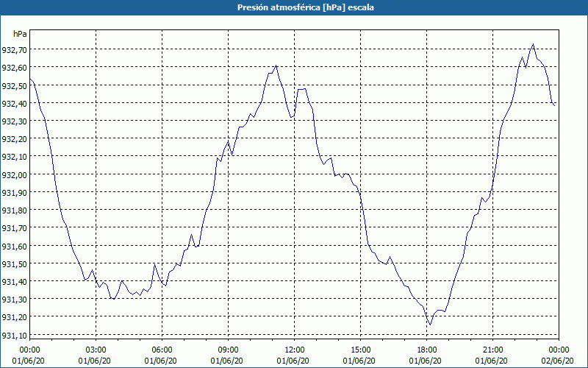The height and width of the screenshot is (368, 588).
Task: Select the 931,10 label at the axis bottom
Action: point(14,335)
